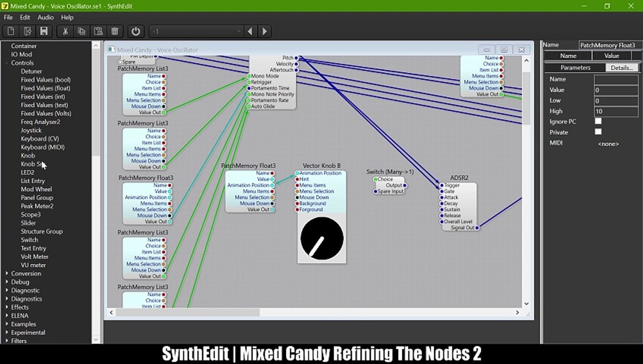
Task: Click scroll-down arrow on canvas scrollbar
Action: point(526,303)
